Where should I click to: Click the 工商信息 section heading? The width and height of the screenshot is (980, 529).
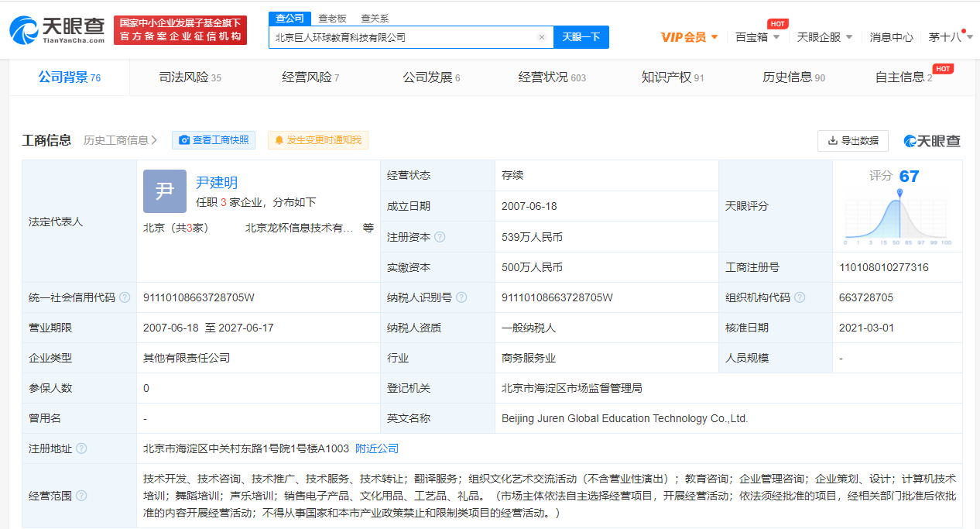pyautogui.click(x=46, y=140)
